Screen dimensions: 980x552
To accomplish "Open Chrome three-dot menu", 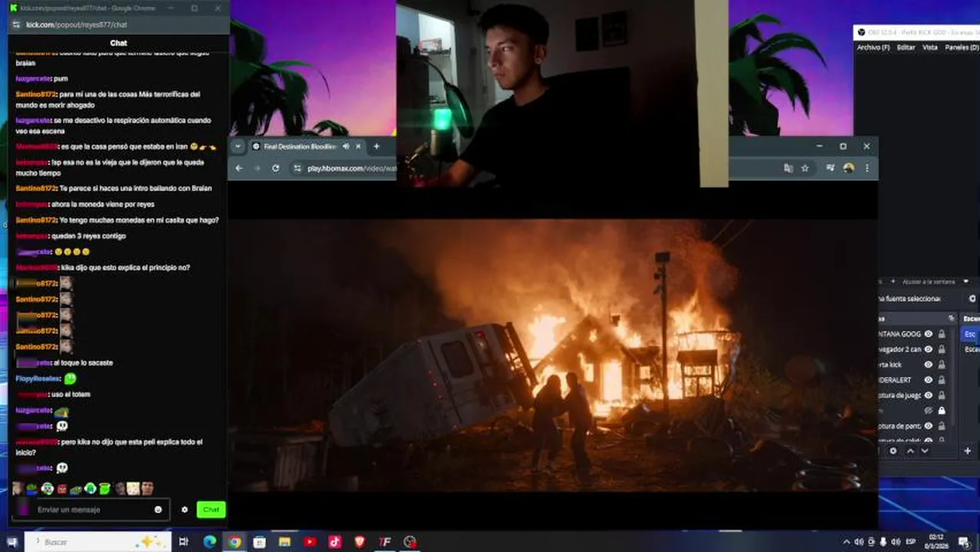I will click(x=867, y=168).
